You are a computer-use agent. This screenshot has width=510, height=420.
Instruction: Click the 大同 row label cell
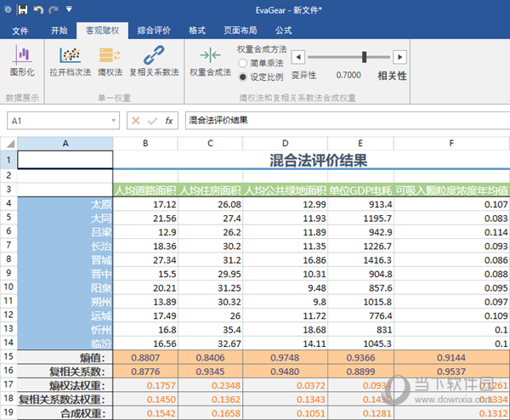click(x=65, y=219)
